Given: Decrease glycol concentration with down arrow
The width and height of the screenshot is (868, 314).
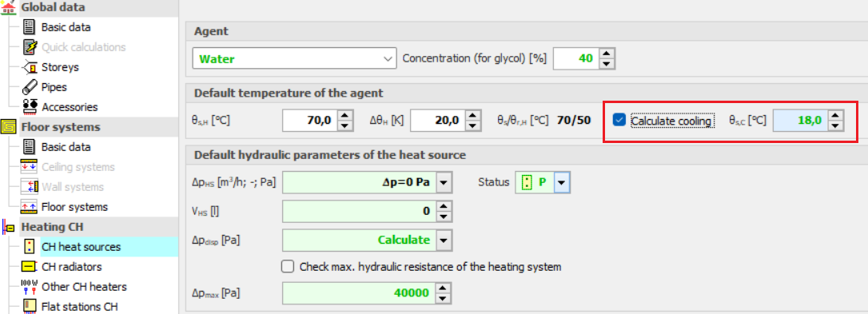Looking at the screenshot, I should [607, 64].
